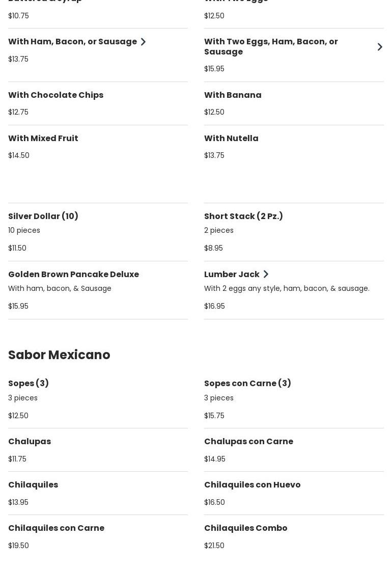Select Sopes con Carne (3) item

click(x=247, y=384)
